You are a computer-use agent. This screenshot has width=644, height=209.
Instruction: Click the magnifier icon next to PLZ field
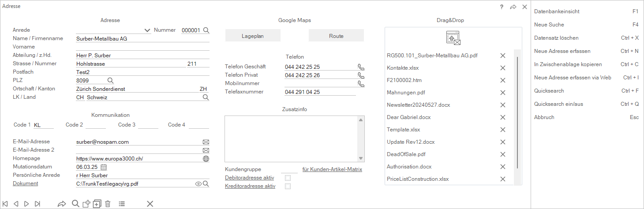(x=111, y=81)
